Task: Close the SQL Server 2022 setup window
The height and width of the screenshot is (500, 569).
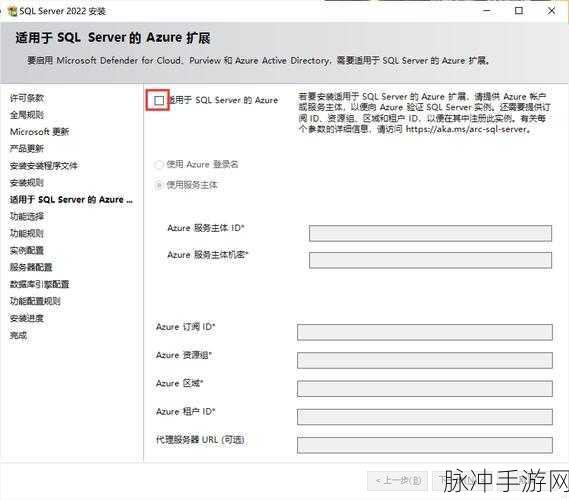Action: pyautogui.click(x=551, y=11)
